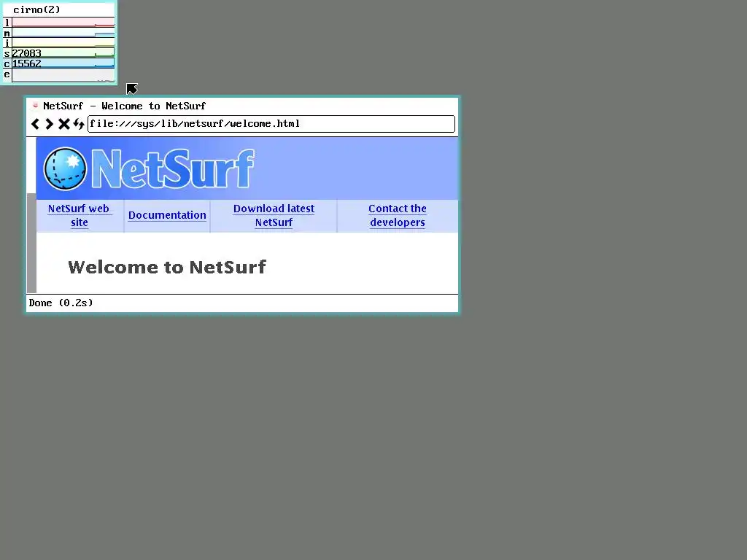Image resolution: width=747 pixels, height=560 pixels.
Task: Focus the URL address field
Action: [271, 124]
